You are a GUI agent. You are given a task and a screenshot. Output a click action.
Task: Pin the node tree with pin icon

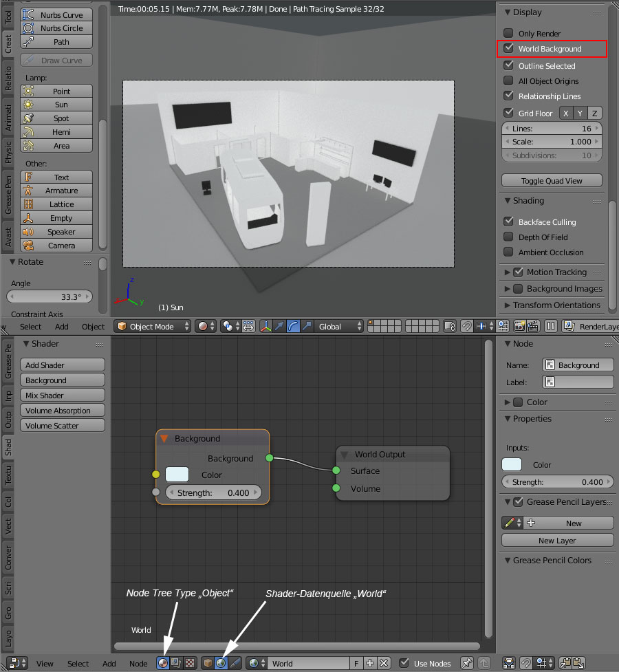467,664
